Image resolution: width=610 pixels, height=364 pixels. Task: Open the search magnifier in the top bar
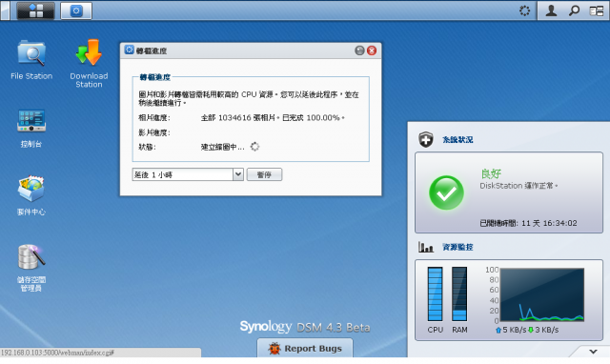[x=574, y=10]
